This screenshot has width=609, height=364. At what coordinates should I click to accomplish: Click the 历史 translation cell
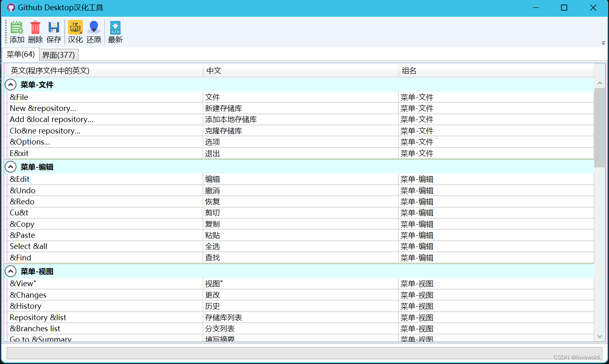(x=301, y=306)
